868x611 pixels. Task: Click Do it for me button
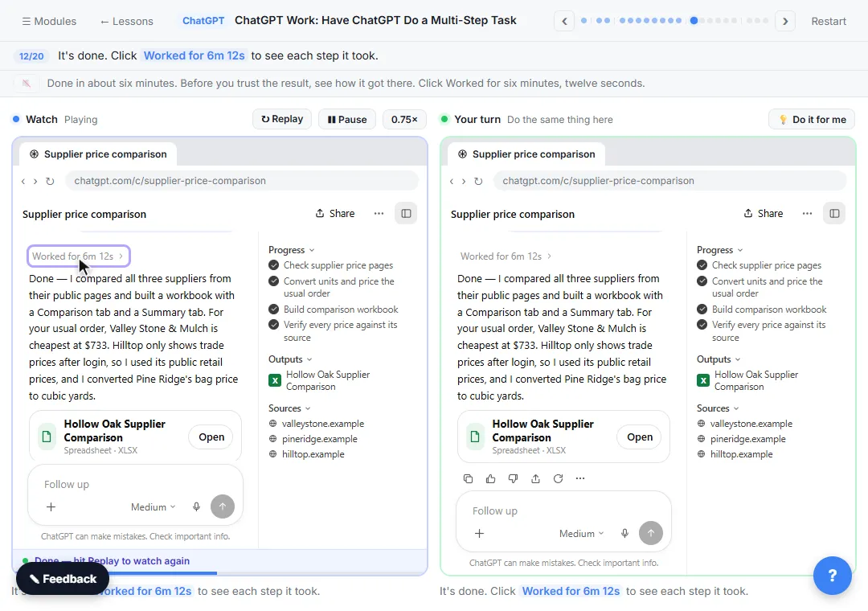click(812, 119)
